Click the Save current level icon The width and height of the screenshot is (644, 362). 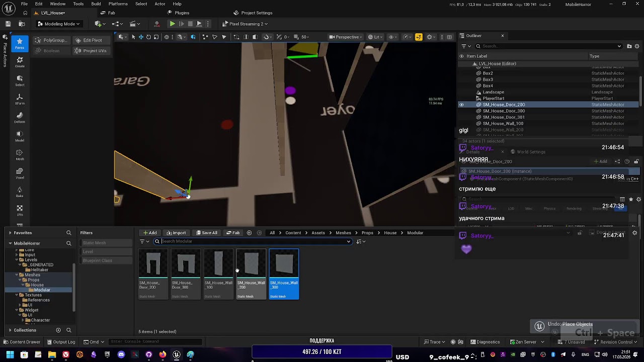click(8, 24)
